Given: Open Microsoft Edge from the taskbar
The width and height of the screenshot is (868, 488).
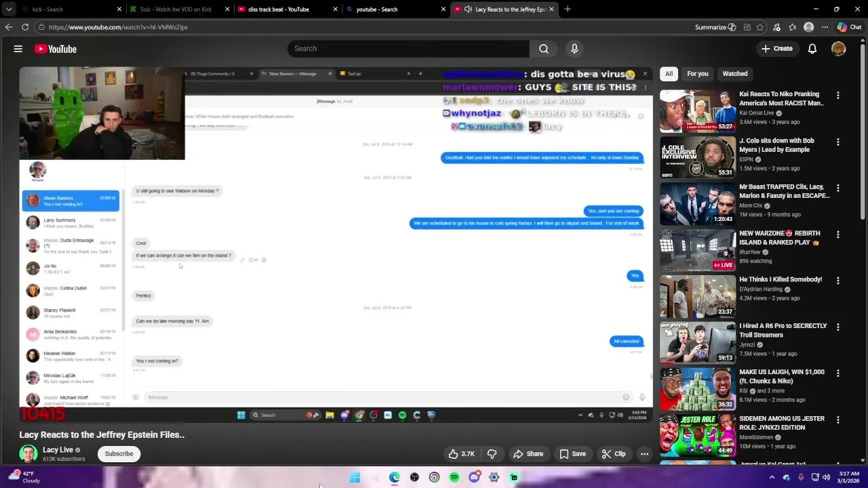Looking at the screenshot, I should pos(395,478).
